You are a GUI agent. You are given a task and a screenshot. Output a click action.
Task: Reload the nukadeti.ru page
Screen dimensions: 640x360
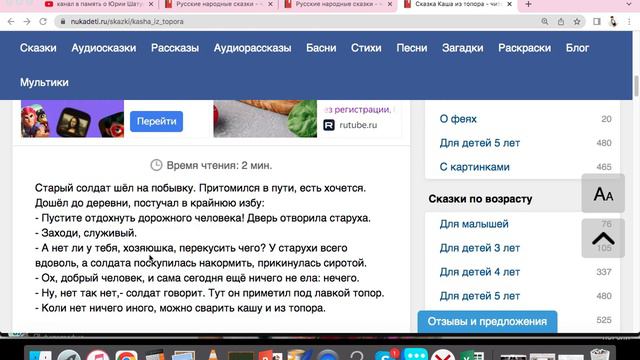pyautogui.click(x=43, y=22)
